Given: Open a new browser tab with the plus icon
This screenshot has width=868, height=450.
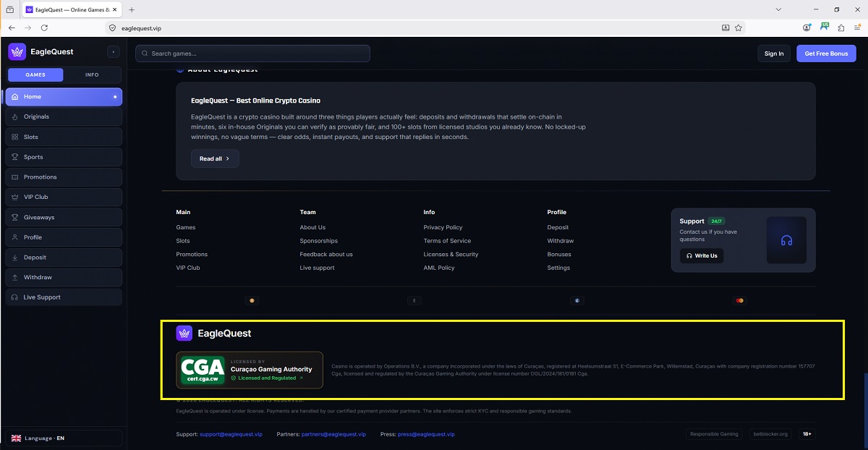Looking at the screenshot, I should [x=132, y=9].
